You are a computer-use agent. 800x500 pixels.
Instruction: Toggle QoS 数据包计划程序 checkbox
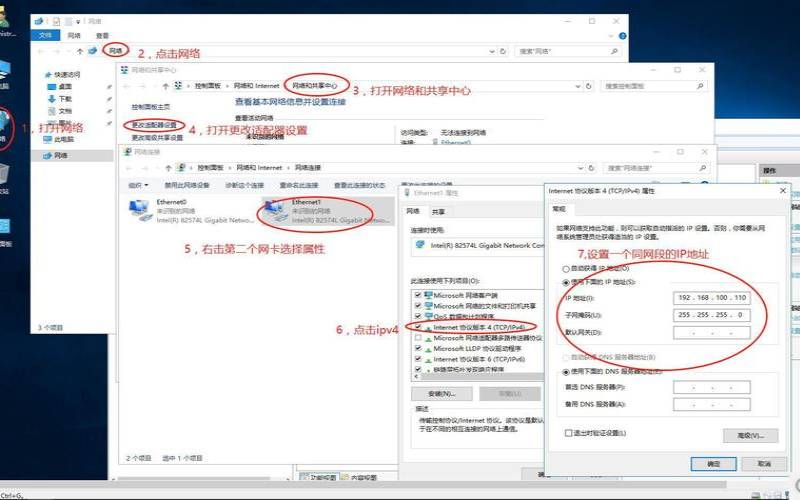point(418,316)
